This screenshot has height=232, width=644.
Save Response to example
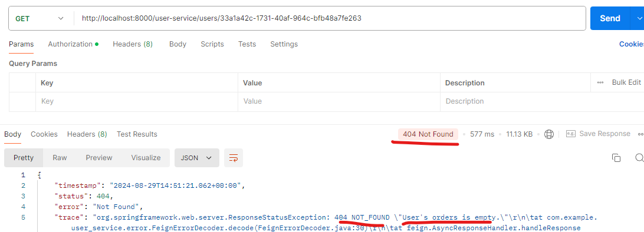point(598,134)
